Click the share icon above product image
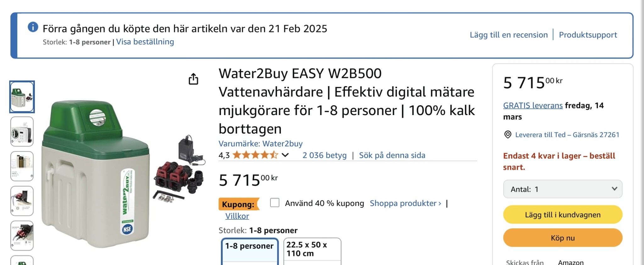 193,79
